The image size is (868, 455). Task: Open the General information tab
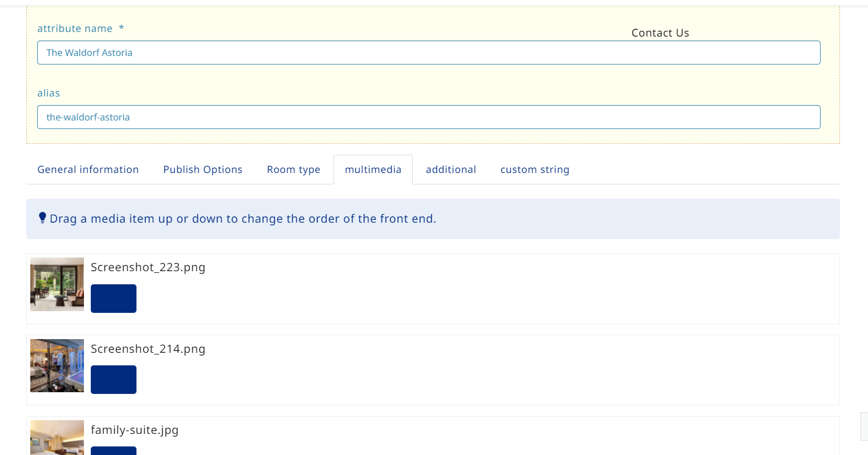(x=88, y=170)
